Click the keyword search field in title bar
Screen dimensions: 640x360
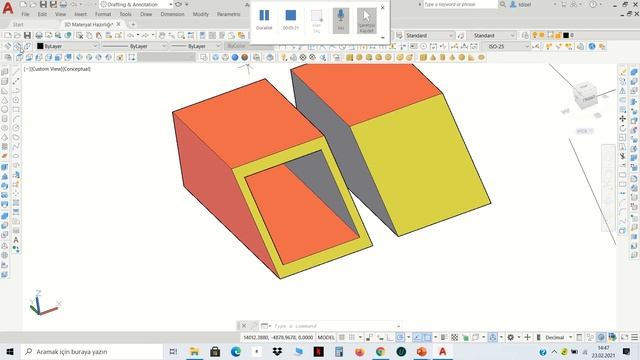[x=460, y=4]
